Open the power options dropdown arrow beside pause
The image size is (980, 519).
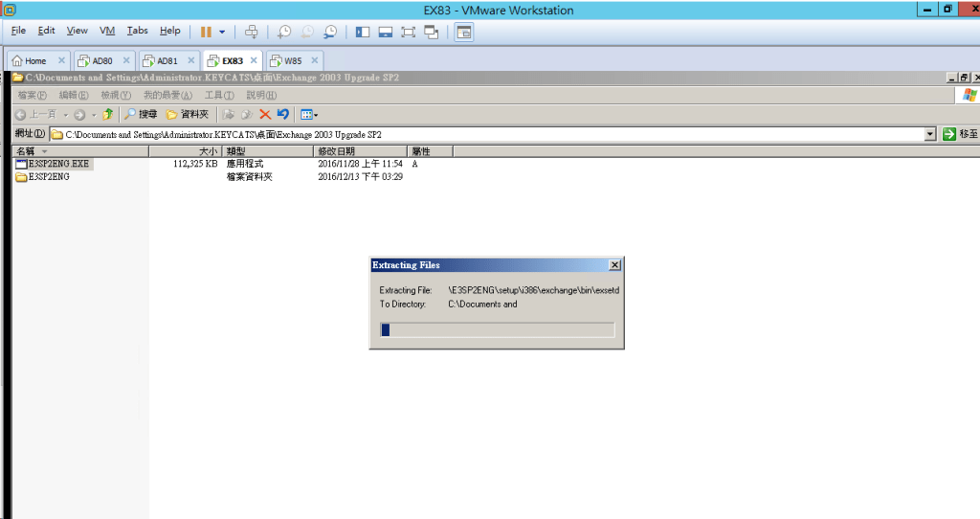pos(222,32)
